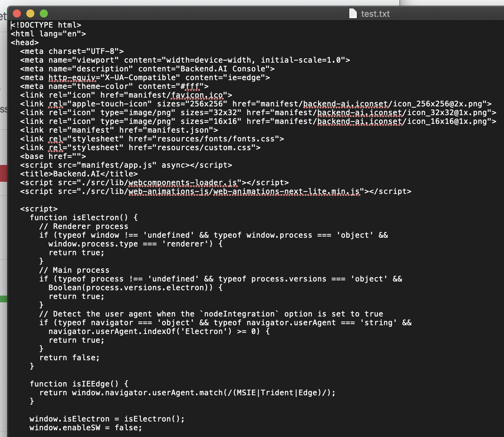This screenshot has width=504, height=437.
Task: Click the test.txt document icon in title bar
Action: point(352,14)
